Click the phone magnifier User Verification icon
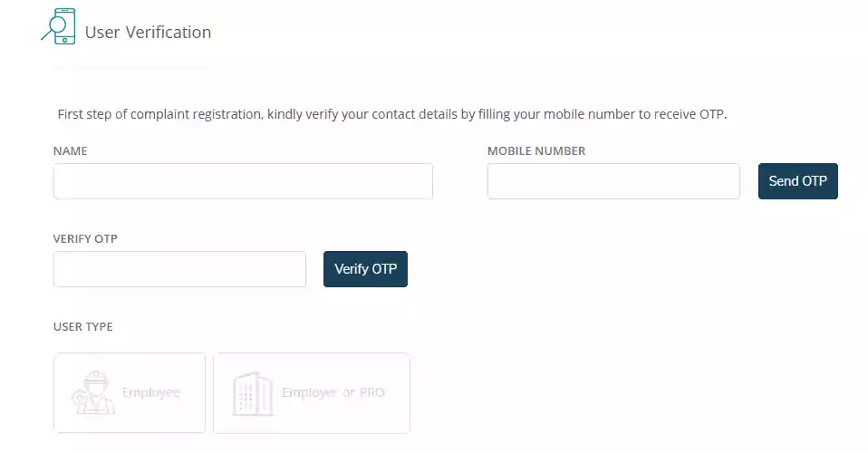Screen dimensions: 868x454 [x=58, y=26]
